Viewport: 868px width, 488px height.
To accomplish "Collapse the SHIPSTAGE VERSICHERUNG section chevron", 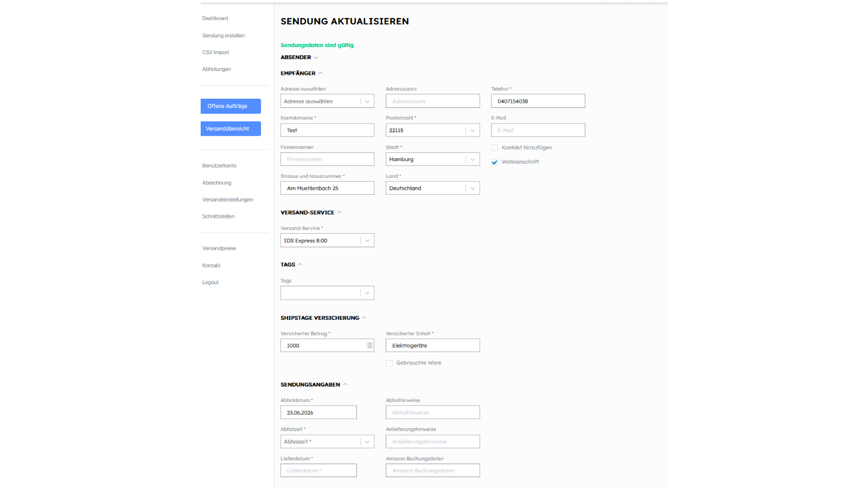I will tap(365, 318).
